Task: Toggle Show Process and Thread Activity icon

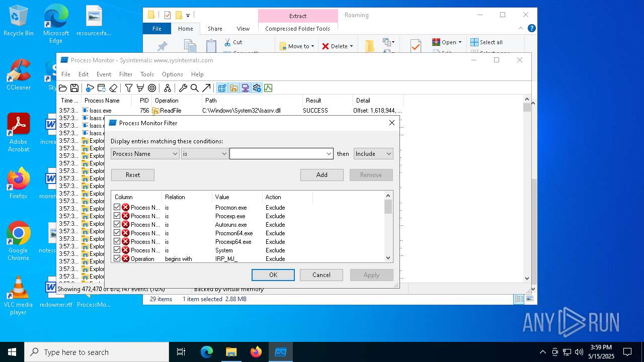Action: click(x=257, y=88)
